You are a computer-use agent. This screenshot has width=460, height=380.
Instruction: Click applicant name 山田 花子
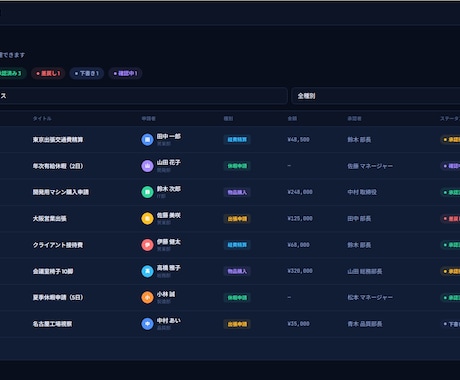click(x=169, y=163)
